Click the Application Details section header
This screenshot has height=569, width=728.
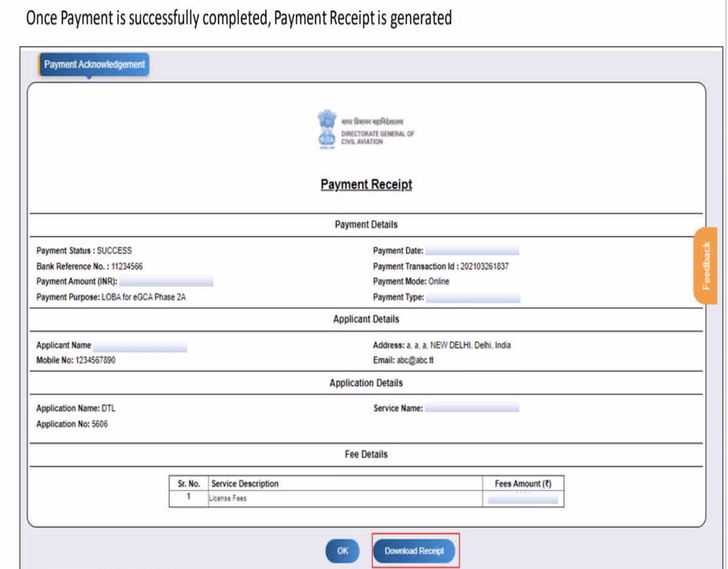[x=366, y=383]
